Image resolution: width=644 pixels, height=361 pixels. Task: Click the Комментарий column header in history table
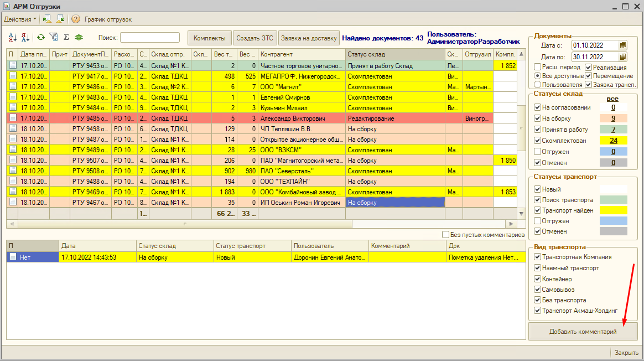coord(407,246)
